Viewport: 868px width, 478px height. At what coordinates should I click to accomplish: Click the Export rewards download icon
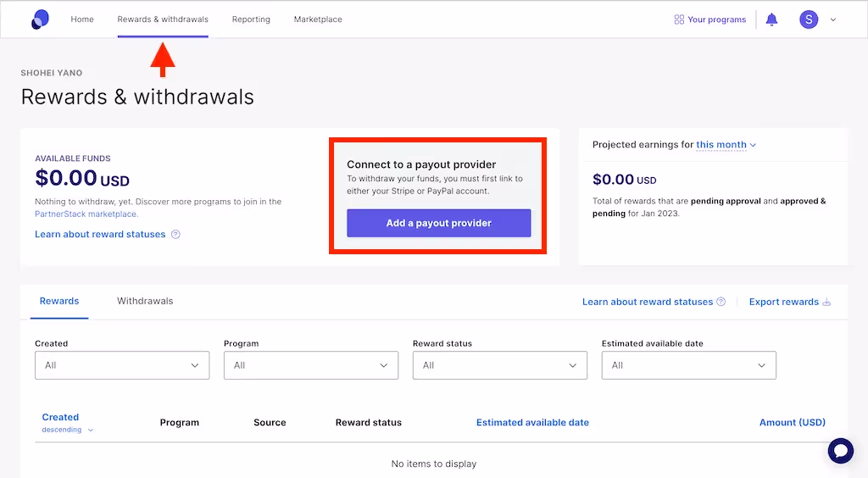[826, 302]
